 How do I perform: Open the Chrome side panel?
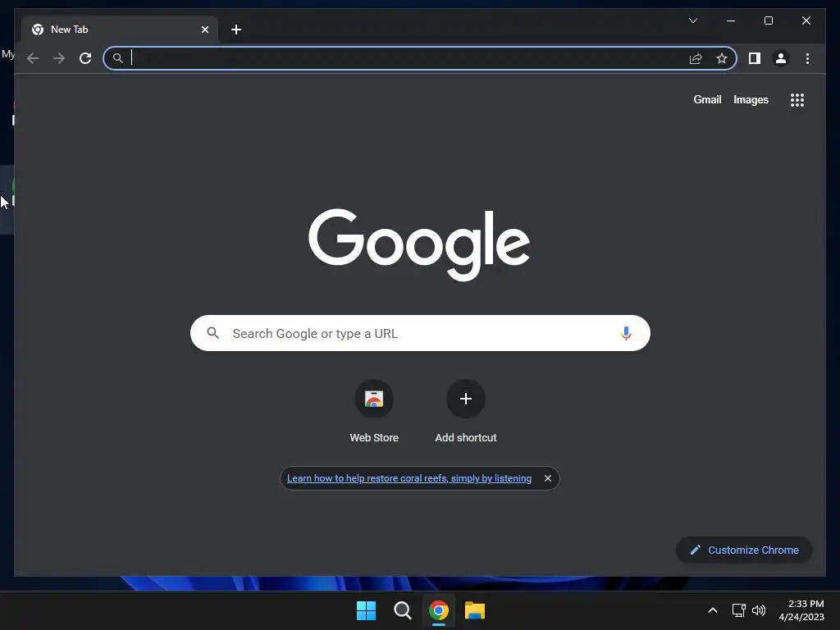(x=755, y=58)
